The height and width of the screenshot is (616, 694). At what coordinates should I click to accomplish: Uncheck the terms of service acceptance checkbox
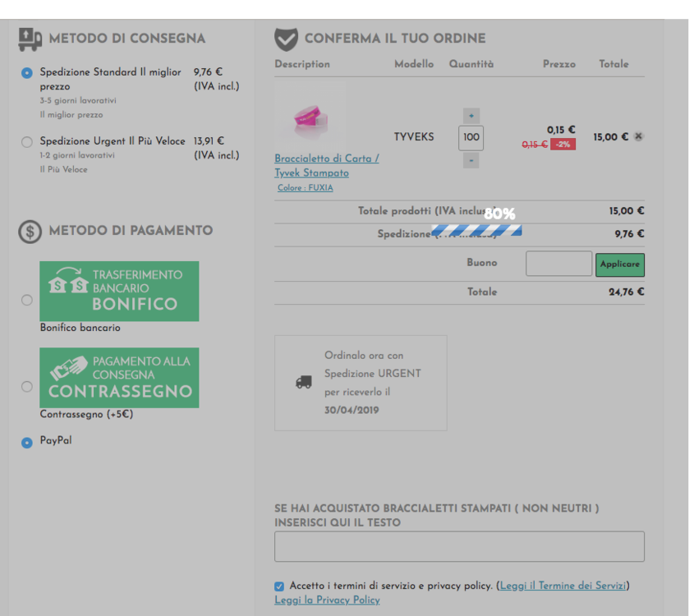coord(279,586)
